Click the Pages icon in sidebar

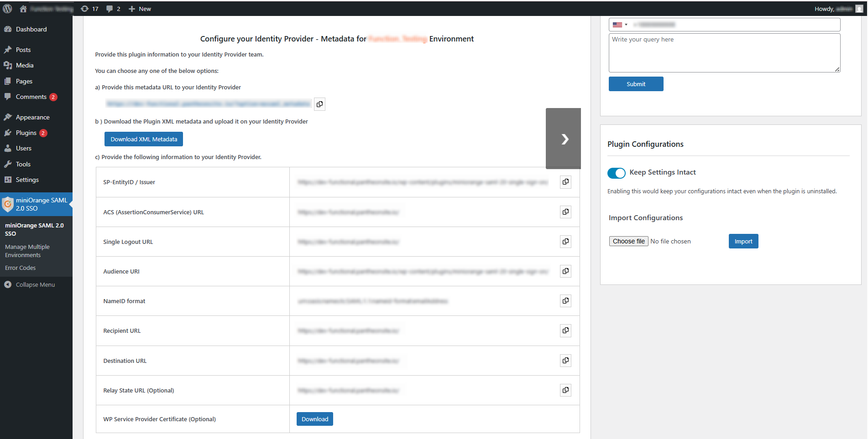8,81
